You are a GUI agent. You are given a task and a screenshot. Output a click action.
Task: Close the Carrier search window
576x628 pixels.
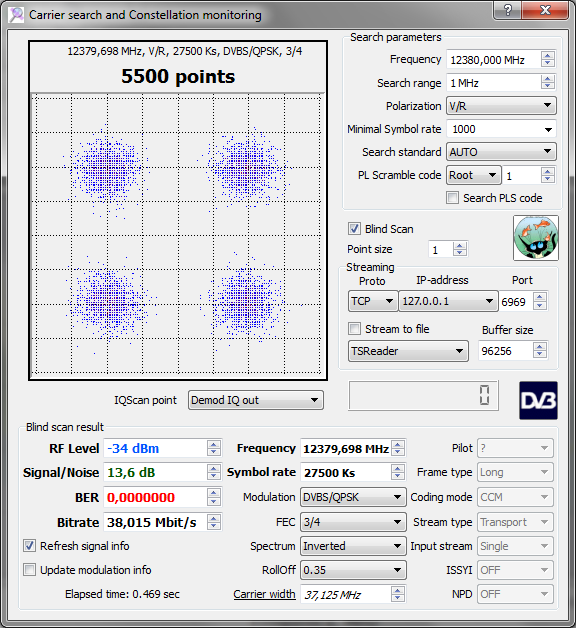[x=545, y=10]
